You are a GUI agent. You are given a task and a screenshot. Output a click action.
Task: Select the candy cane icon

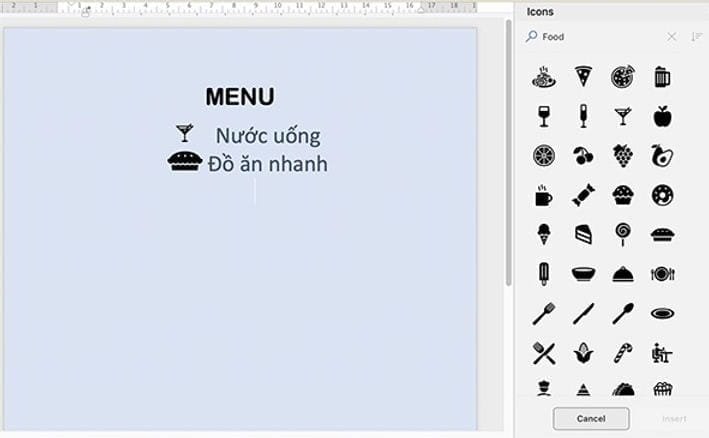pyautogui.click(x=623, y=353)
